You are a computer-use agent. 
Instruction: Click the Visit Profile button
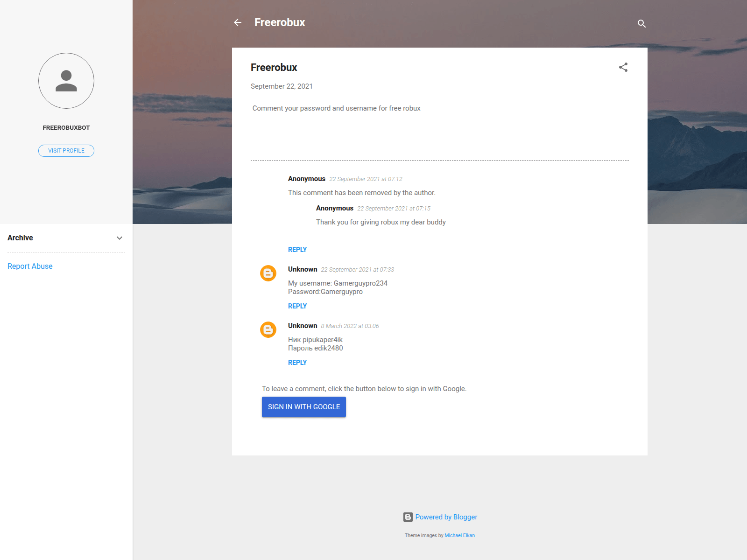click(66, 151)
